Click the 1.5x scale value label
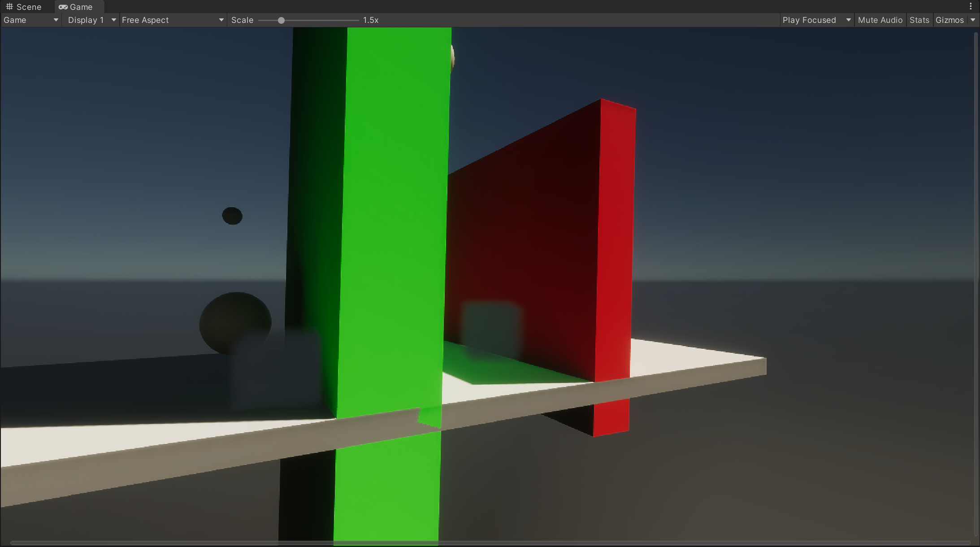Image resolution: width=980 pixels, height=547 pixels. pos(371,20)
